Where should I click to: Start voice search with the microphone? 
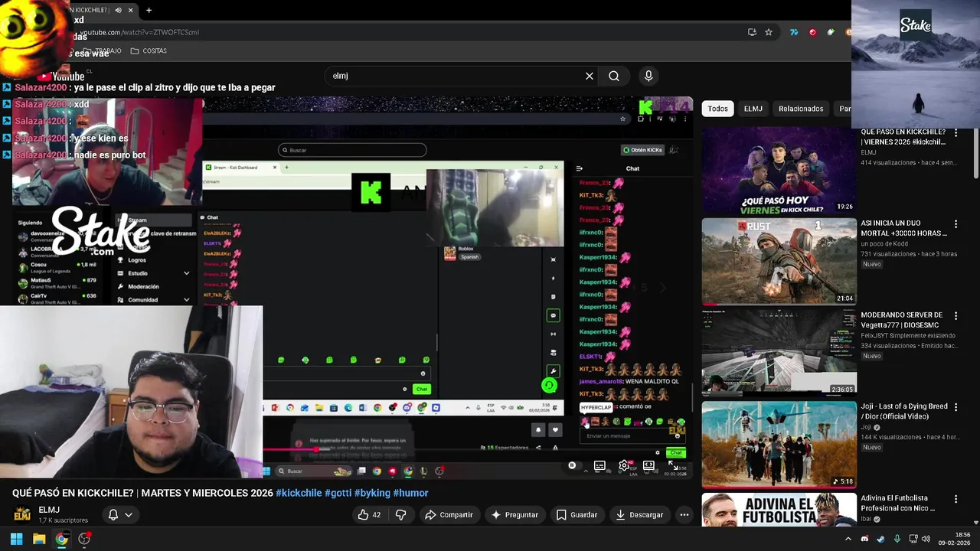pyautogui.click(x=648, y=76)
